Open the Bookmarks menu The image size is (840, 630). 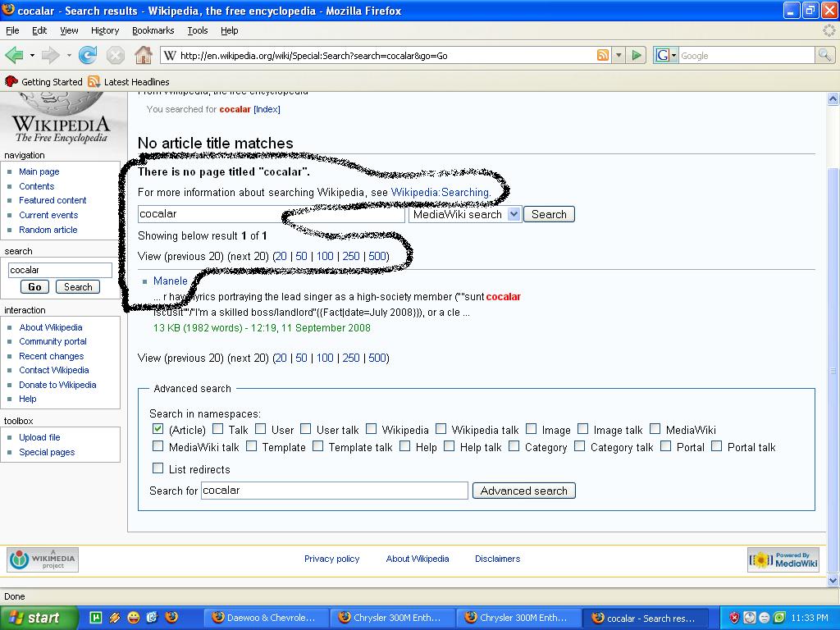pos(153,30)
